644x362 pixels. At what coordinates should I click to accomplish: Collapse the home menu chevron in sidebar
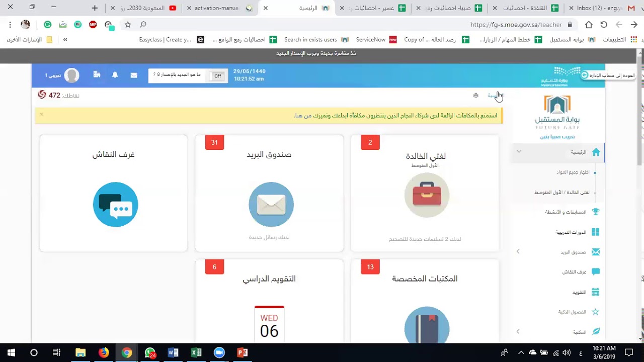[x=519, y=151]
